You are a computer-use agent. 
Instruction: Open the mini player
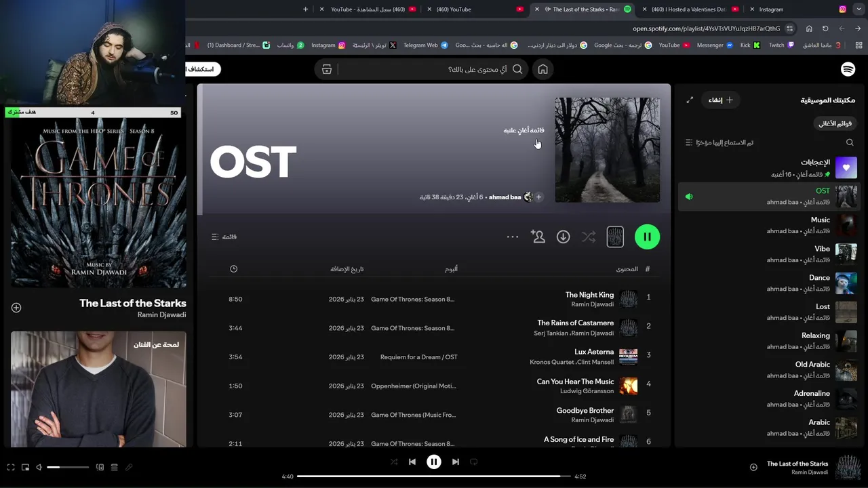[26, 468]
